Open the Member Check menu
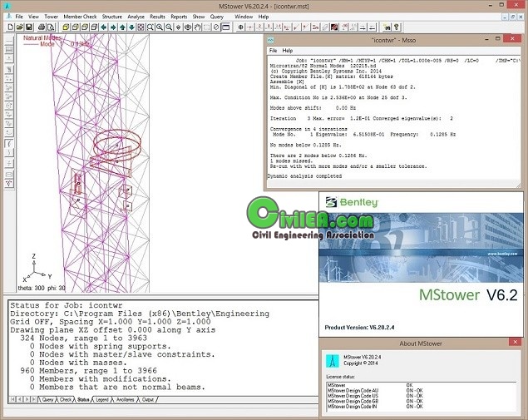The image size is (528, 420). point(80,17)
